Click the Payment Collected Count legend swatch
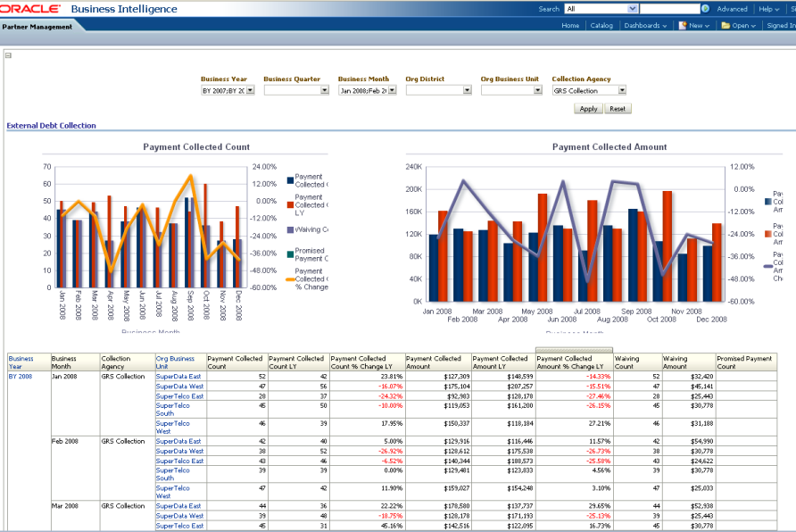Screen dimensions: 796x532 pyautogui.click(x=290, y=180)
